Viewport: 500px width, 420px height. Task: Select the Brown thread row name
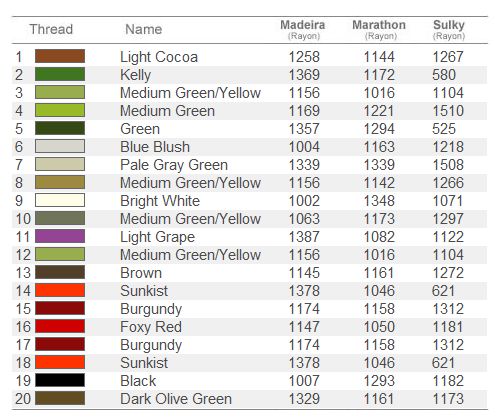tap(141, 273)
